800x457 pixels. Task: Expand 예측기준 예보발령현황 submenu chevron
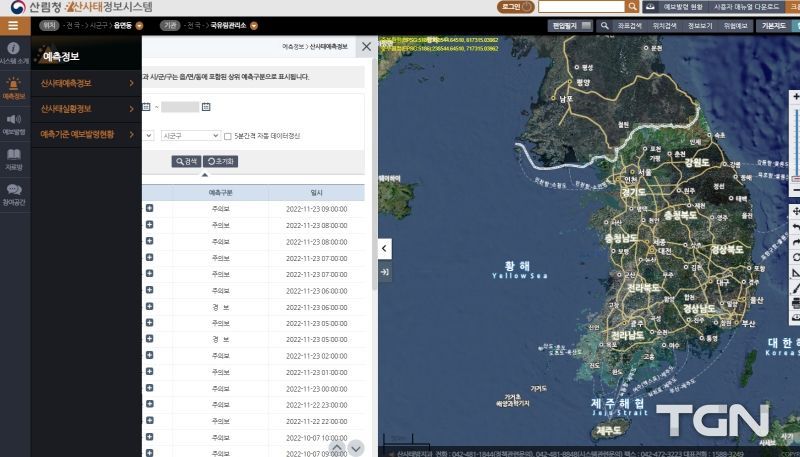(131, 134)
